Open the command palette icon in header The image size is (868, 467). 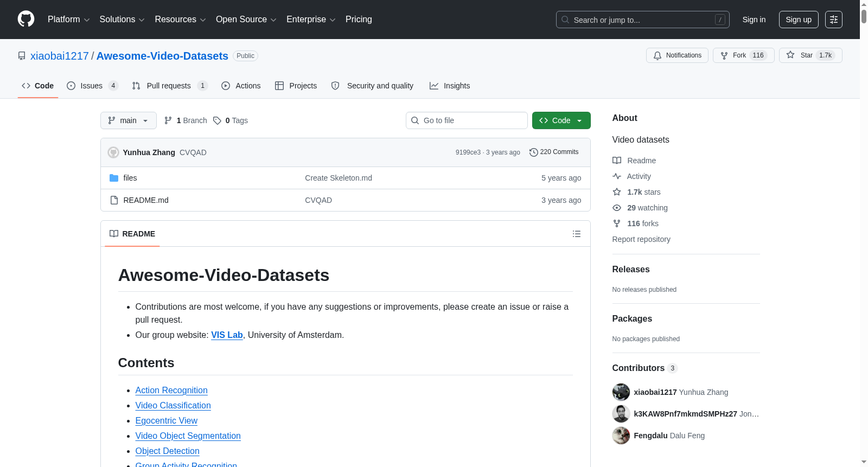(833, 20)
